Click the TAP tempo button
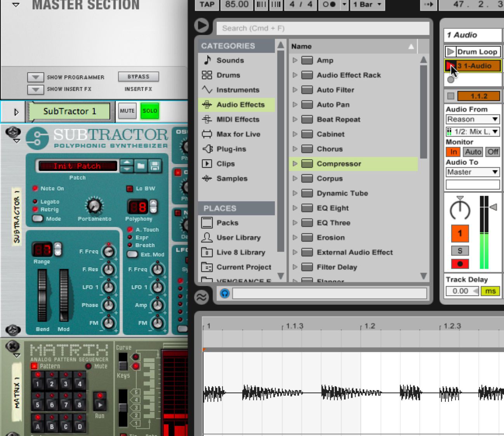Viewport: 504px width, 436px height. [207, 4]
